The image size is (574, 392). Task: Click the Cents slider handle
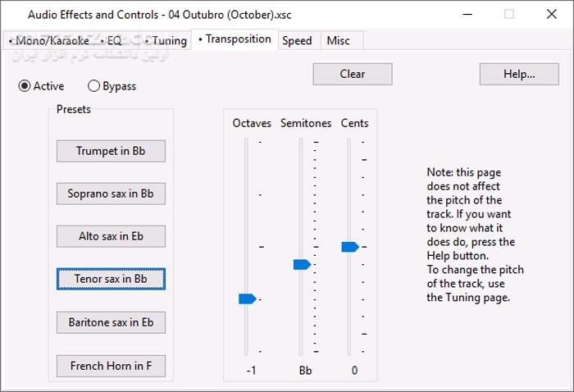click(x=349, y=247)
